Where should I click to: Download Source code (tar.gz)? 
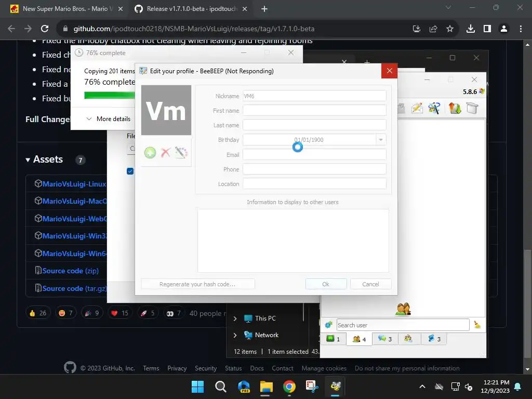point(74,288)
